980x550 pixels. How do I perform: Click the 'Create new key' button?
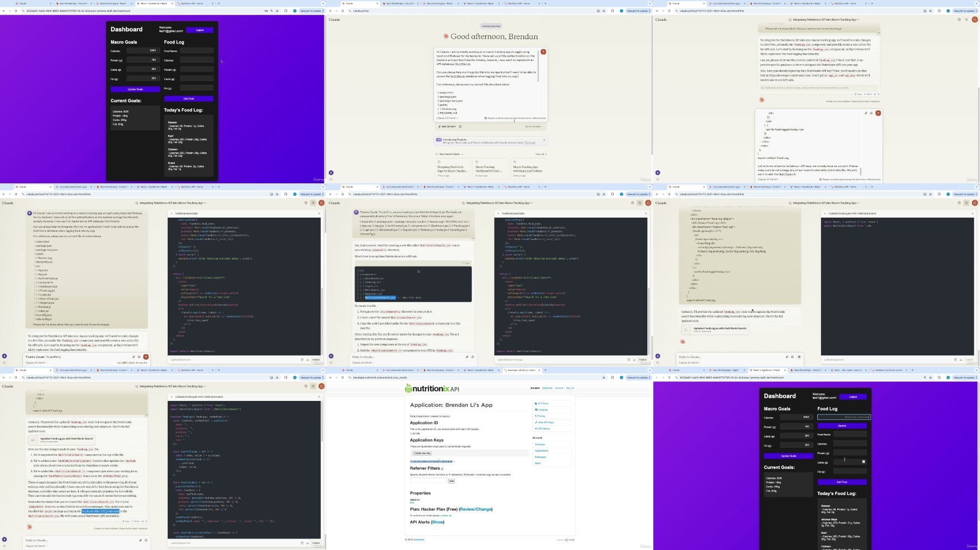(x=422, y=453)
